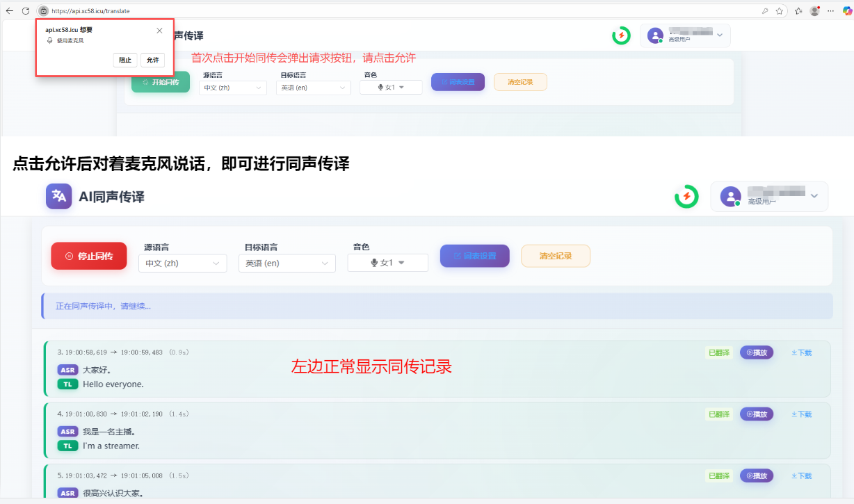Play audio for record 3 'Hello everyone'

click(757, 352)
